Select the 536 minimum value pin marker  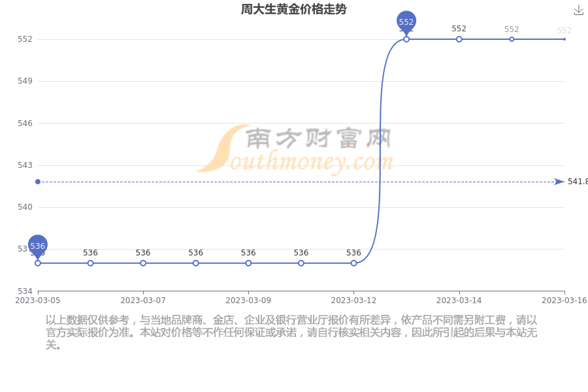(x=37, y=246)
